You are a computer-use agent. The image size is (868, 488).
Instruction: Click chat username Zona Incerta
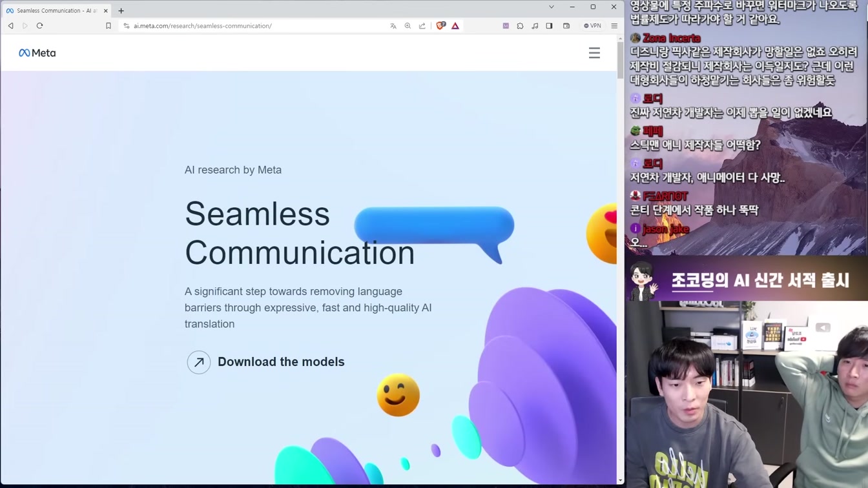point(672,38)
